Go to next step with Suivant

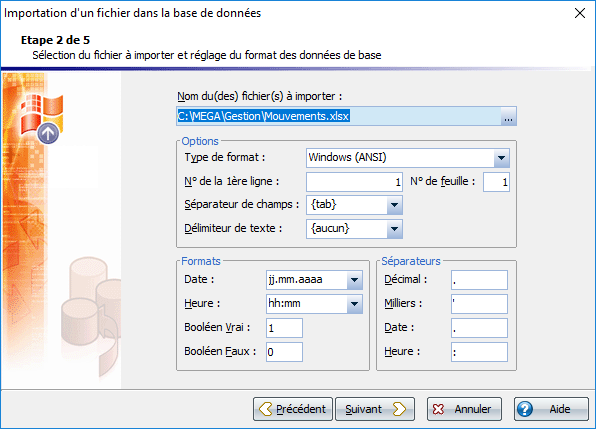(x=375, y=409)
